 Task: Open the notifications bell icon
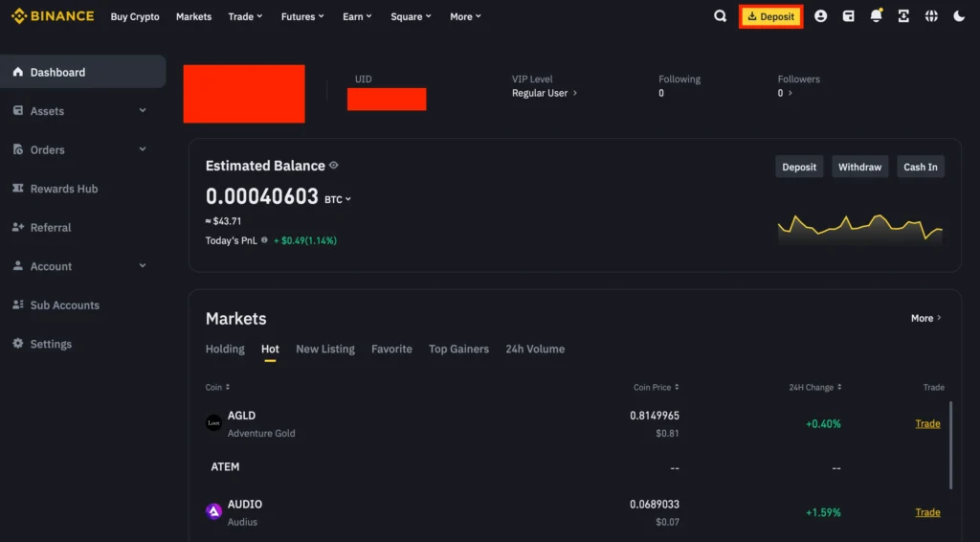point(877,15)
